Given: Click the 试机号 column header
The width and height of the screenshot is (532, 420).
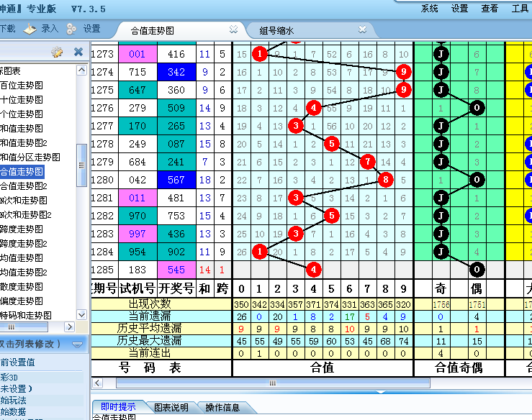Looking at the screenshot, I should (x=137, y=288).
